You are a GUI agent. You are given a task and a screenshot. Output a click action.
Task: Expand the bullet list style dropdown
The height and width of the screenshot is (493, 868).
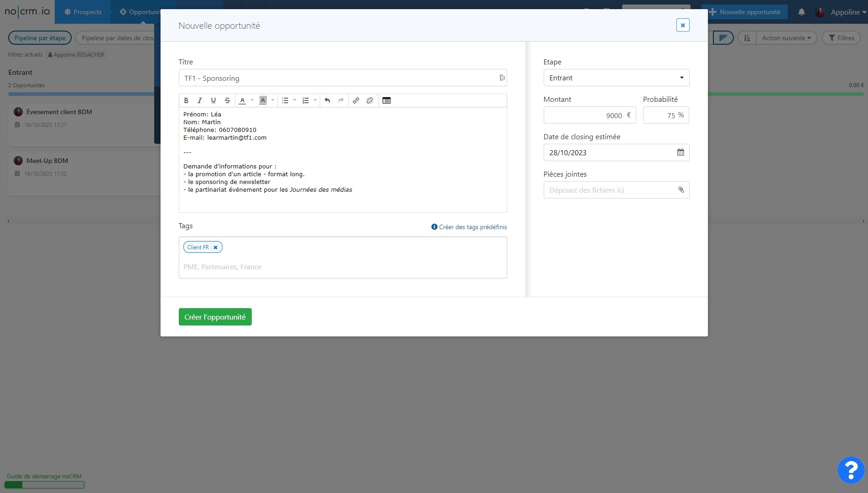click(x=295, y=100)
